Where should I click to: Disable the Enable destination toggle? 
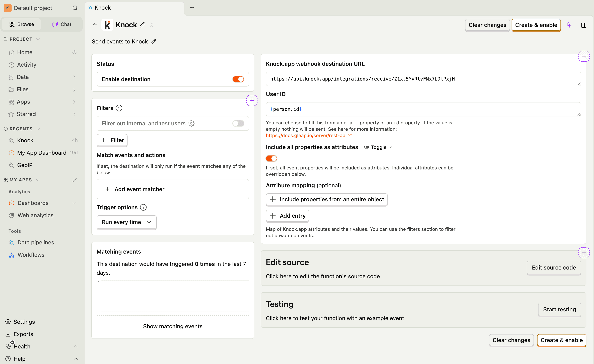(x=238, y=79)
